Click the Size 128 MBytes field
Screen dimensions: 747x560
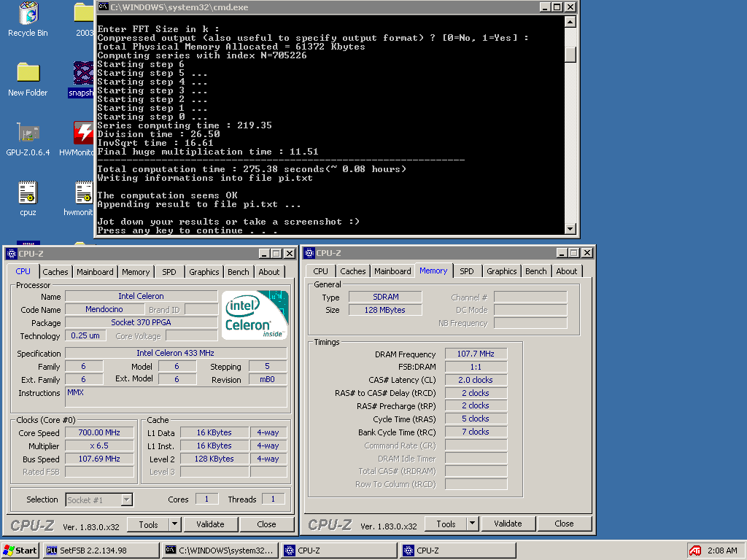point(385,310)
